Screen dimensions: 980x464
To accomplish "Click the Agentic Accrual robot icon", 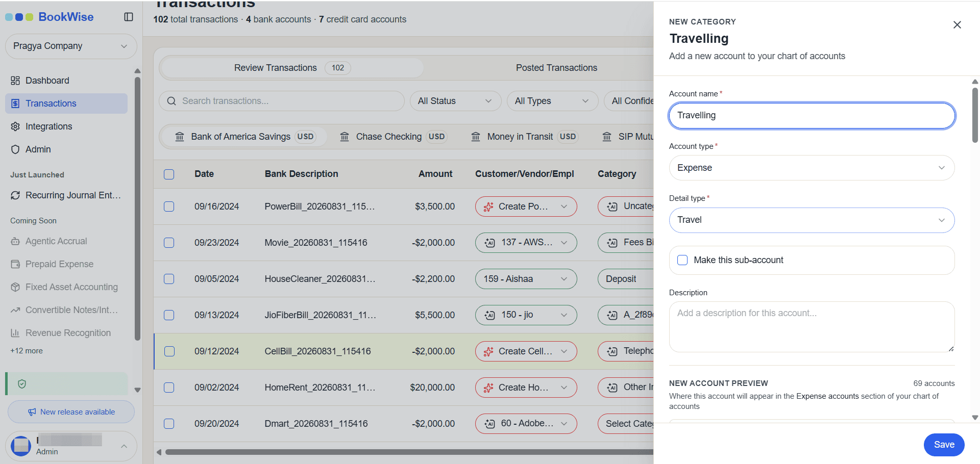I will pos(15,241).
